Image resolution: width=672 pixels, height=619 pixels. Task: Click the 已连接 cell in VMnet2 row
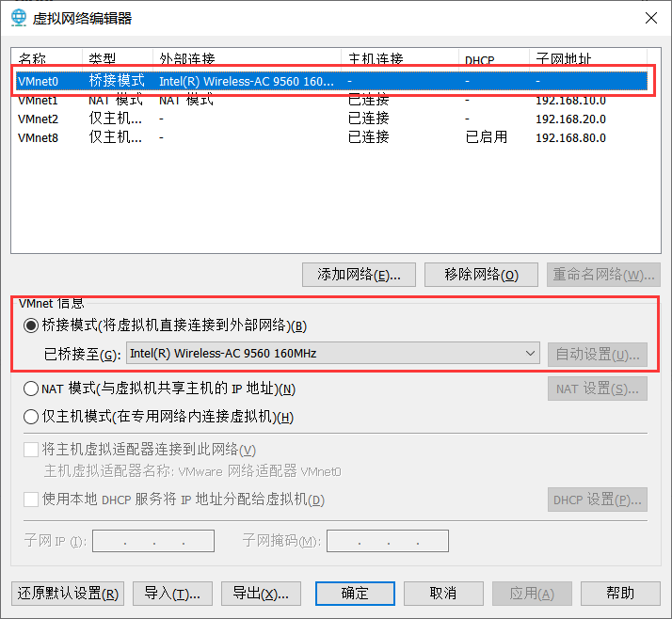coord(369,119)
